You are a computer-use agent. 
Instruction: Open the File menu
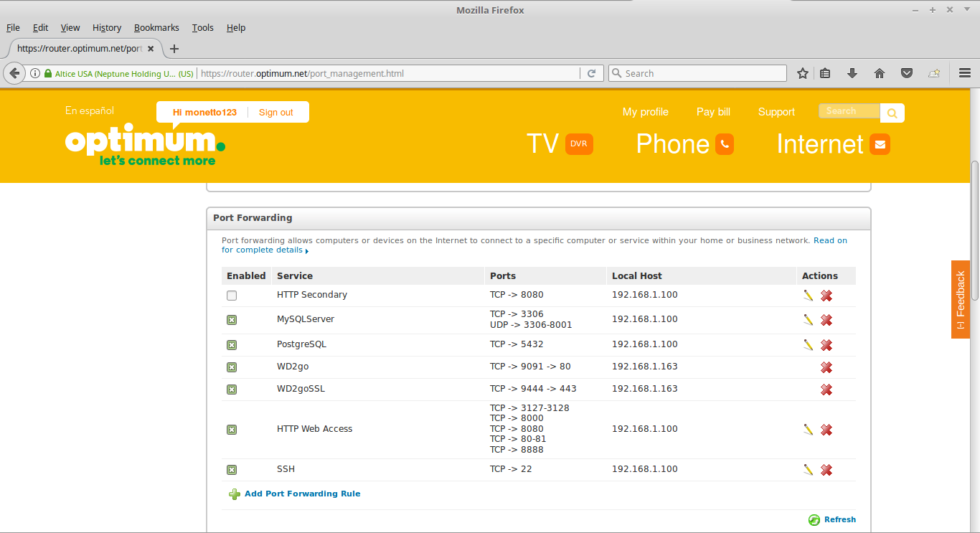[13, 27]
